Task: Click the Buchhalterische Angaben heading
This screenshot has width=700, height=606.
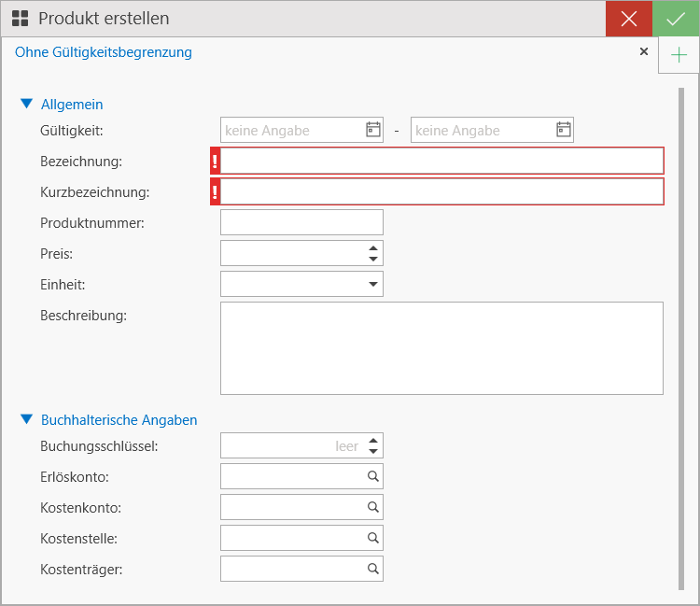Action: 119,420
